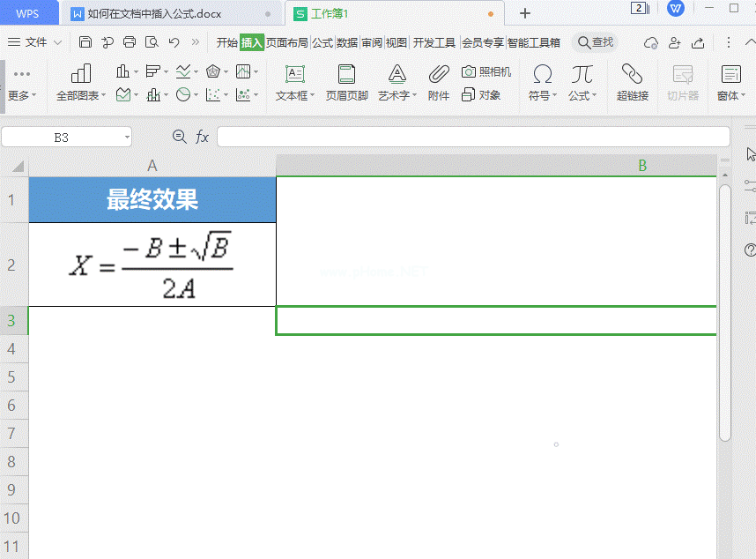This screenshot has width=756, height=559.
Task: Click the zoom magnifier beside fx
Action: pos(180,137)
